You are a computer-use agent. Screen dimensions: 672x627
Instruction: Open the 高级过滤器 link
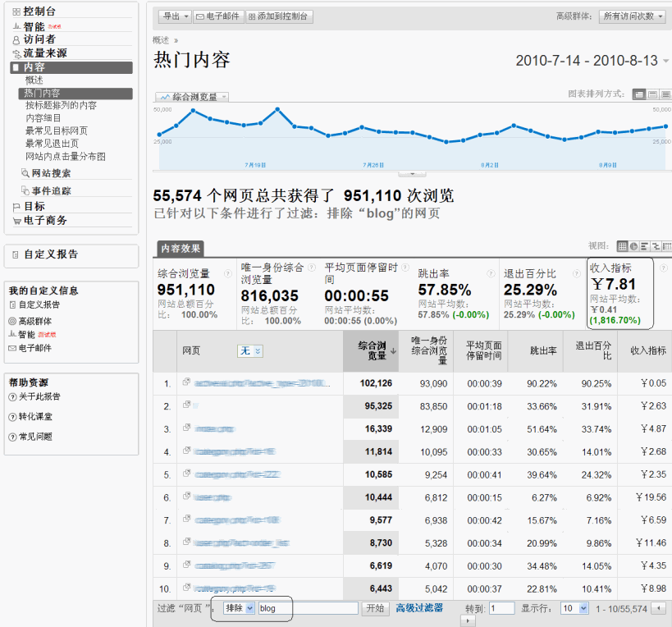click(419, 608)
